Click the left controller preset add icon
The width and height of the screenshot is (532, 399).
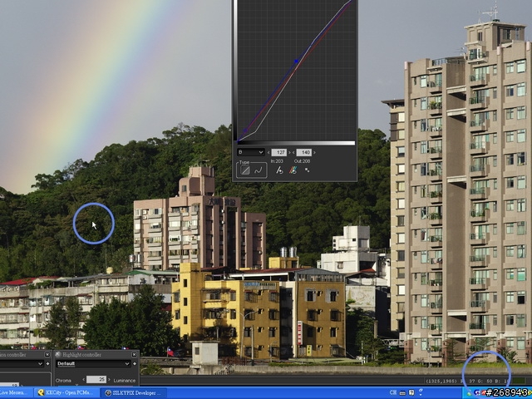coord(48,364)
